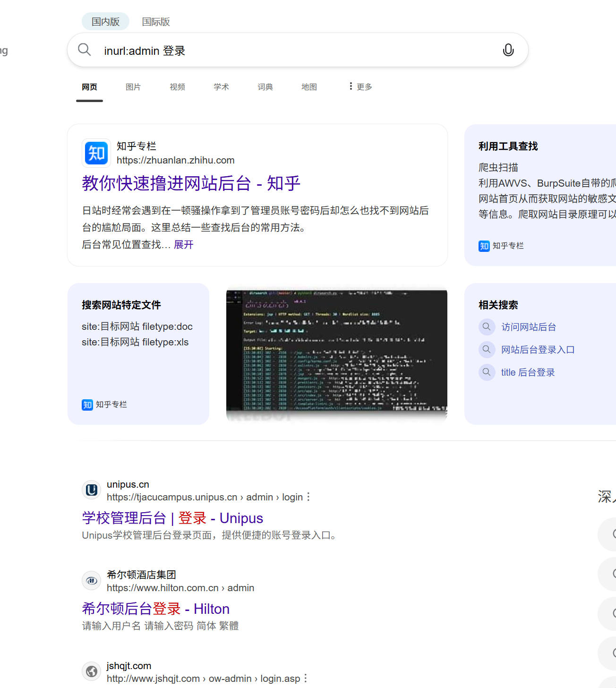The width and height of the screenshot is (616, 688).
Task: Click filetype:doc snippet line
Action: pos(137,327)
